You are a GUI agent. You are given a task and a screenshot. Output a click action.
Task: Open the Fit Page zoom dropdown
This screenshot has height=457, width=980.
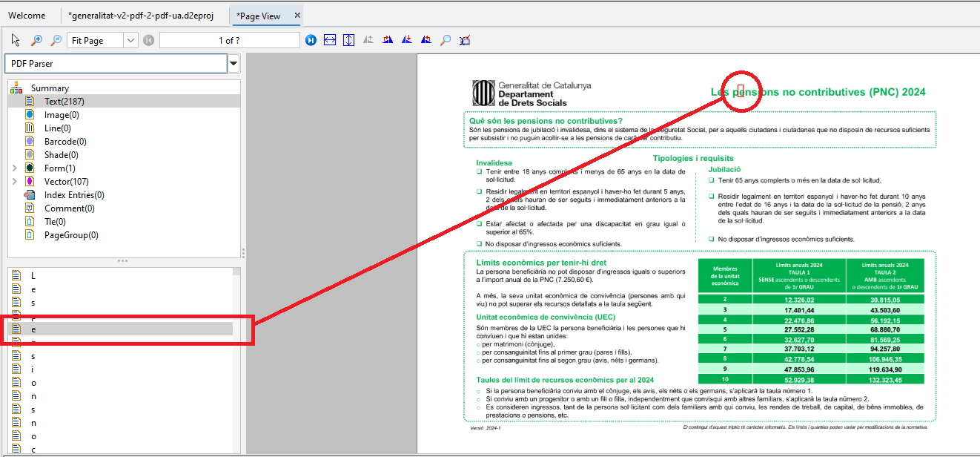(x=130, y=40)
